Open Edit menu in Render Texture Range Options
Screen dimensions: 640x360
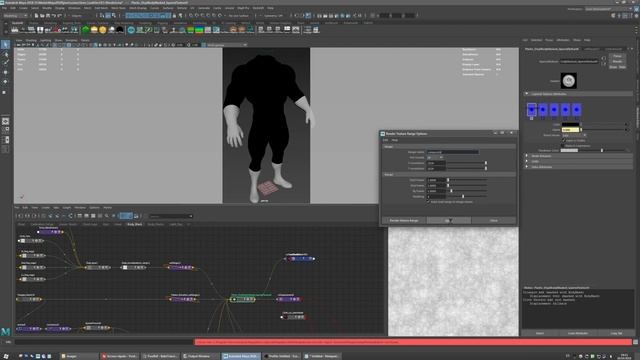click(x=385, y=140)
